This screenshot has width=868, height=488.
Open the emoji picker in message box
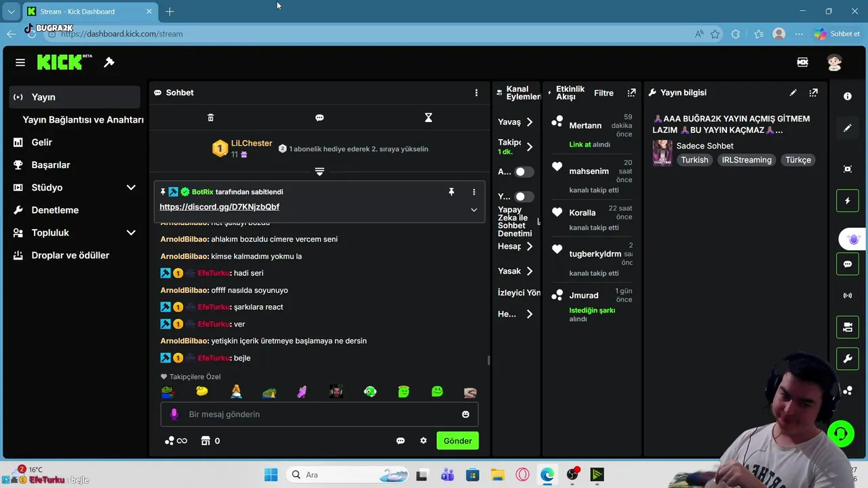[x=466, y=414]
